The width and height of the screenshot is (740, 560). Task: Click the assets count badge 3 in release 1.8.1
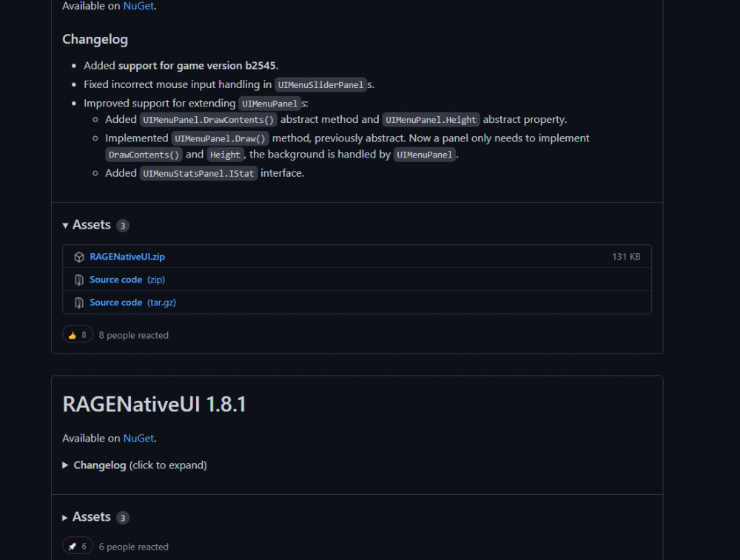coord(123,518)
